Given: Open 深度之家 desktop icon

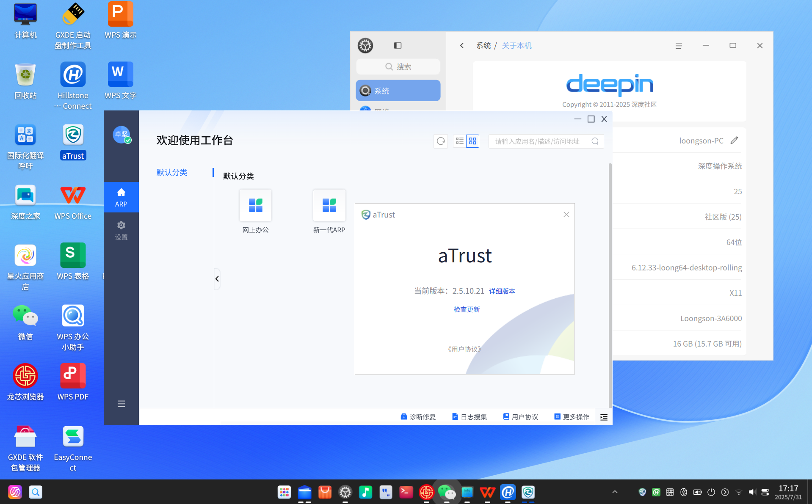Looking at the screenshot, I should tap(25, 202).
